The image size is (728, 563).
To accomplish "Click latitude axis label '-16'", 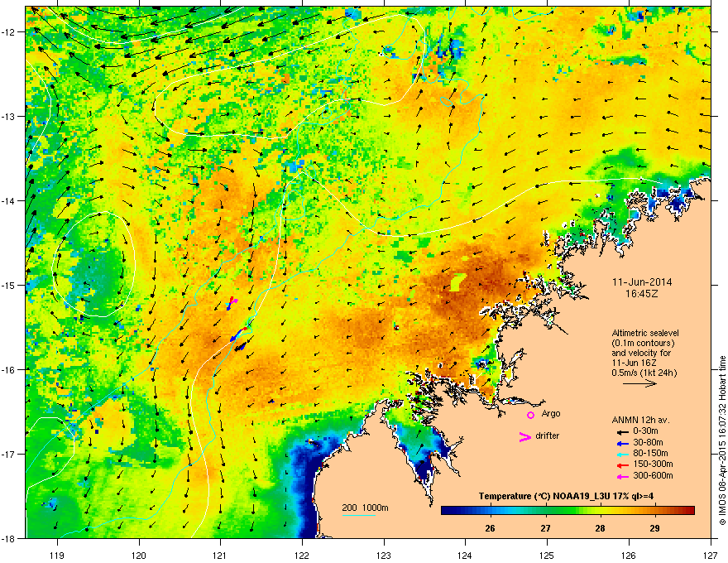I will coord(9,370).
